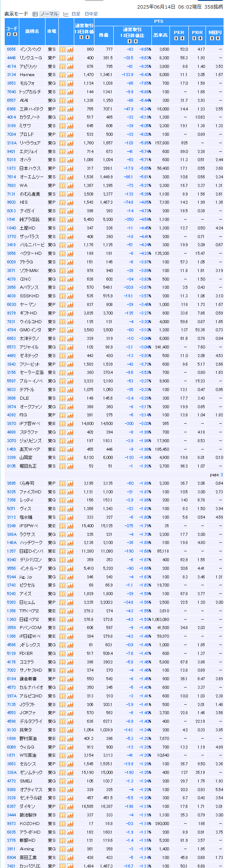
Task: Open the book icon for WTI原油
Action: pyautogui.click(x=62, y=755)
